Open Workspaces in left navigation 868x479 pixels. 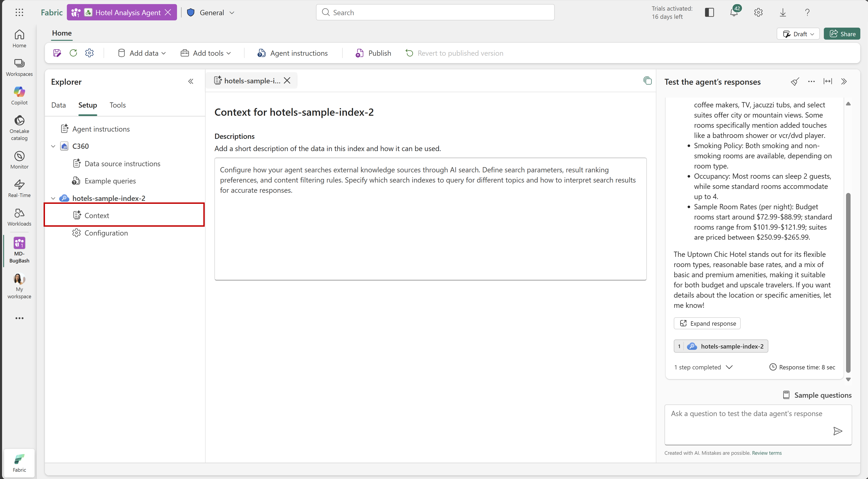(19, 67)
